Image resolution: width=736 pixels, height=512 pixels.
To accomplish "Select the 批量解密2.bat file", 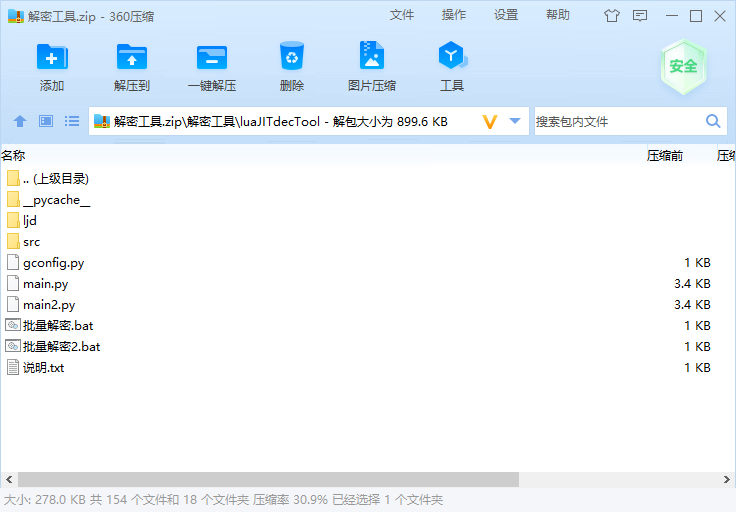I will 368,347.
